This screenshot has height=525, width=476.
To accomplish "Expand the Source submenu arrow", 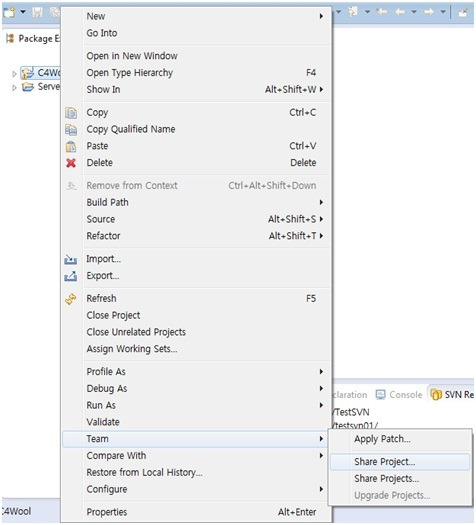I will (321, 219).
